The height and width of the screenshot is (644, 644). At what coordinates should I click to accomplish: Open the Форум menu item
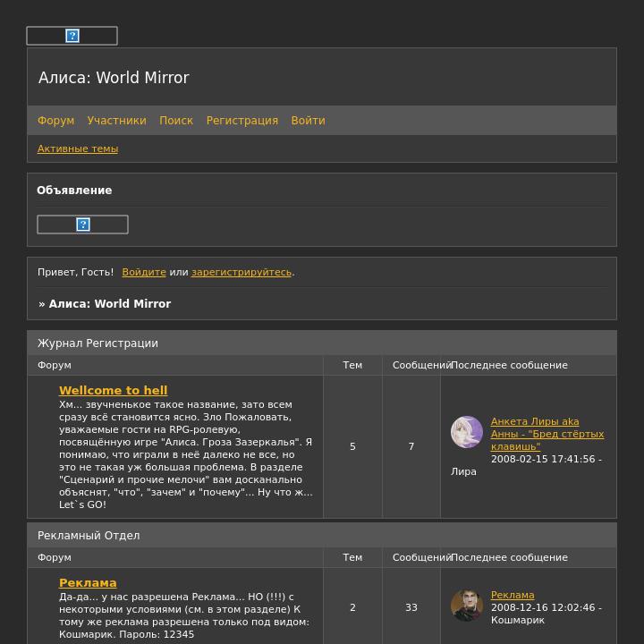pos(55,121)
